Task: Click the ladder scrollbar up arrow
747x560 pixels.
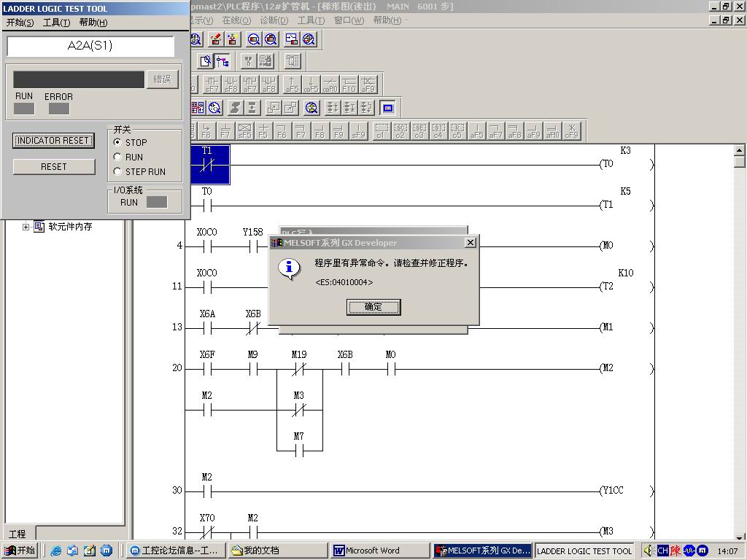Action: click(x=739, y=150)
